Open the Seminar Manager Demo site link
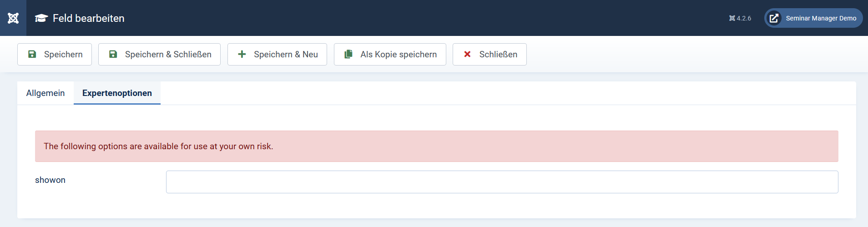The width and height of the screenshot is (868, 227). click(821, 18)
